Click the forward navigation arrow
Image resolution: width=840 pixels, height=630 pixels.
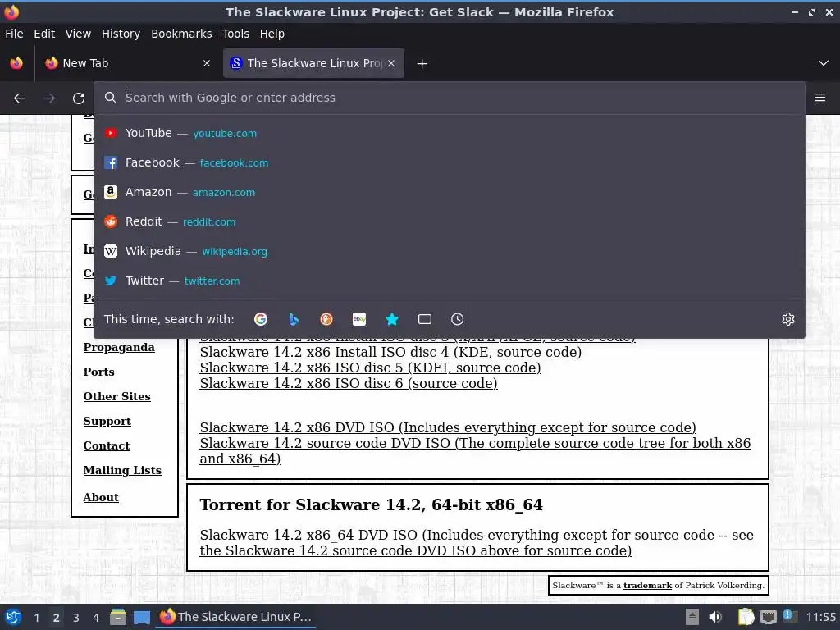pyautogui.click(x=49, y=98)
